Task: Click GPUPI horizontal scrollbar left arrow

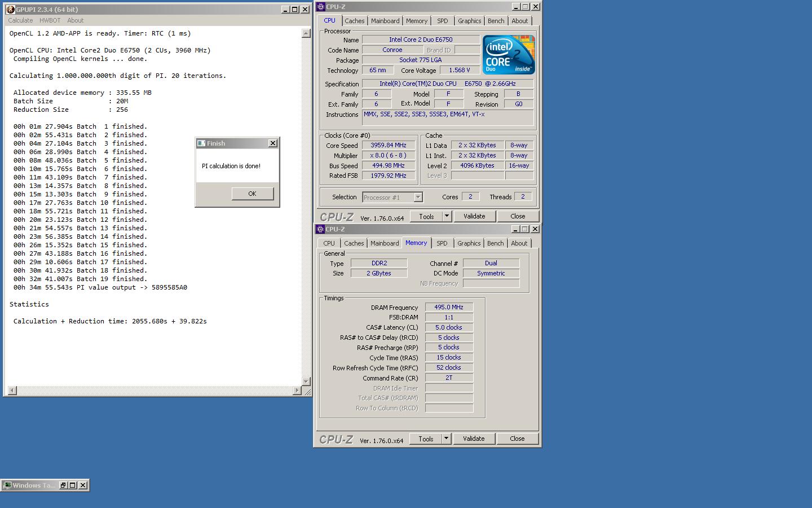Action: click(x=12, y=391)
